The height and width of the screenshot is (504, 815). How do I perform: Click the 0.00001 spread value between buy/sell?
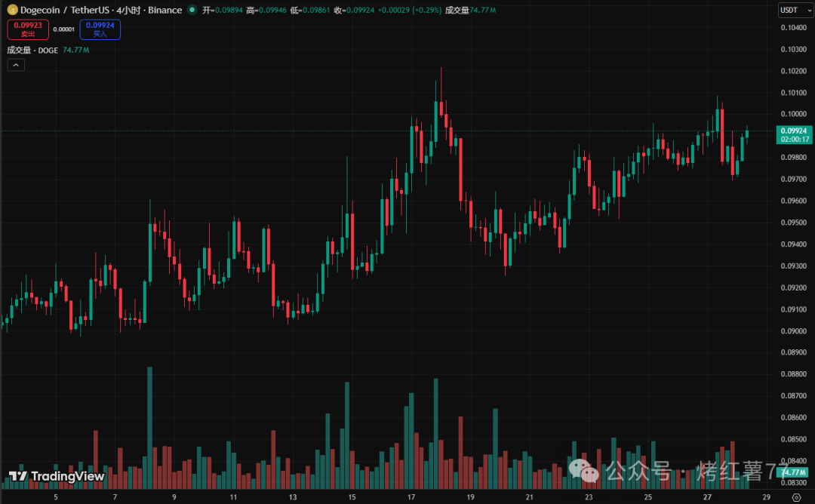[64, 29]
